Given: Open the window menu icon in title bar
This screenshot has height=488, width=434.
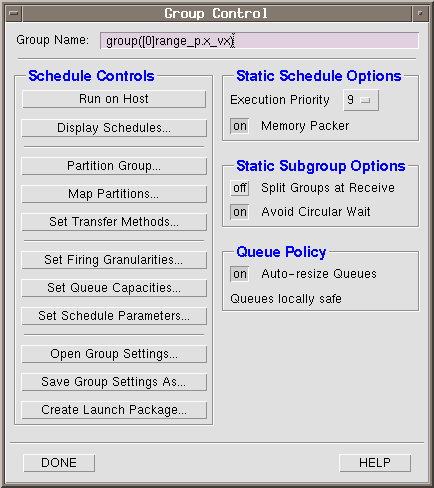Looking at the screenshot, I should click(x=14, y=14).
